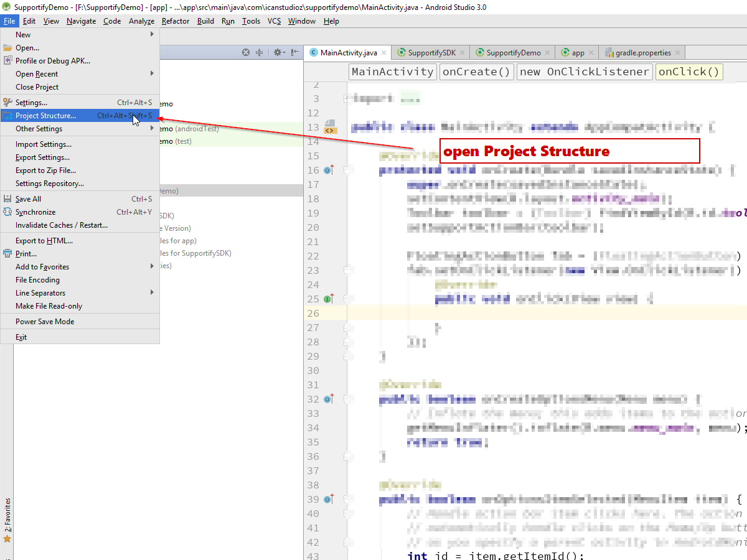This screenshot has height=560, width=747.
Task: Open the Run menu
Action: pyautogui.click(x=228, y=21)
